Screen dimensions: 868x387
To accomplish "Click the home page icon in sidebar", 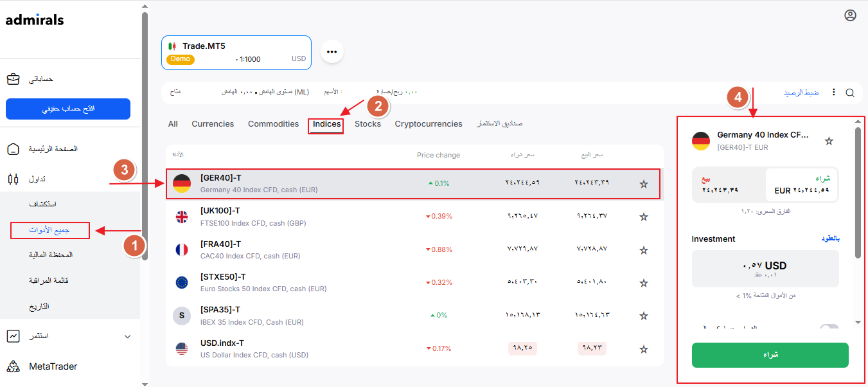I will [x=13, y=149].
